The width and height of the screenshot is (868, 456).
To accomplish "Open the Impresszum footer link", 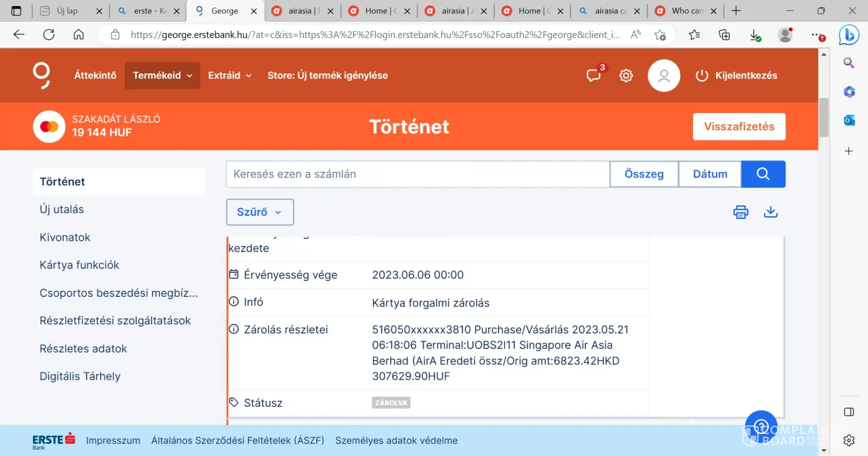I will (x=113, y=441).
